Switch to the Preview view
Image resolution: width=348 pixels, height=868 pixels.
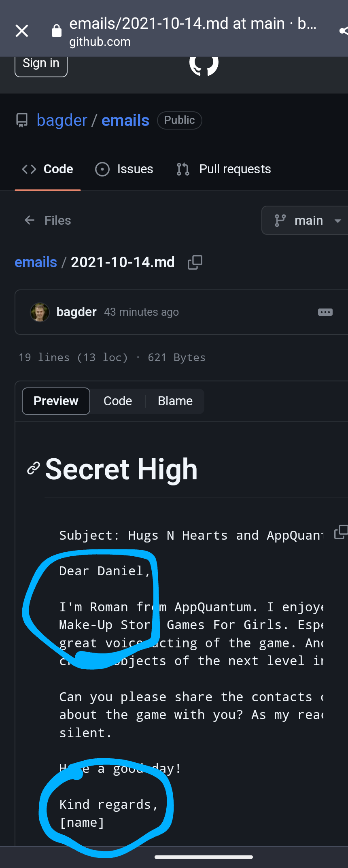pos(56,401)
